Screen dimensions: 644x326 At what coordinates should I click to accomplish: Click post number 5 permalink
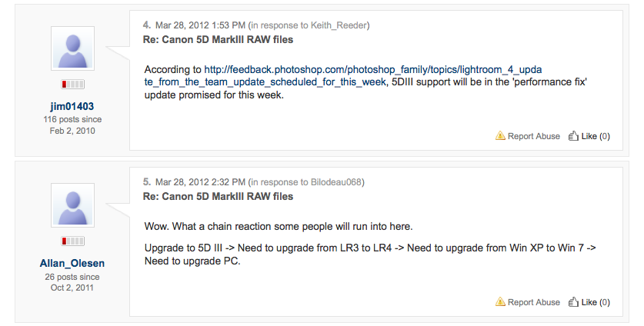(147, 182)
